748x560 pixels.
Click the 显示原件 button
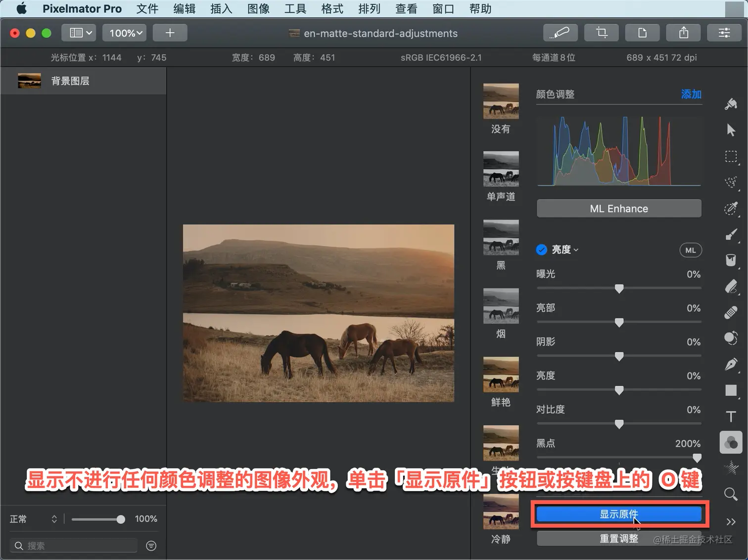tap(619, 514)
